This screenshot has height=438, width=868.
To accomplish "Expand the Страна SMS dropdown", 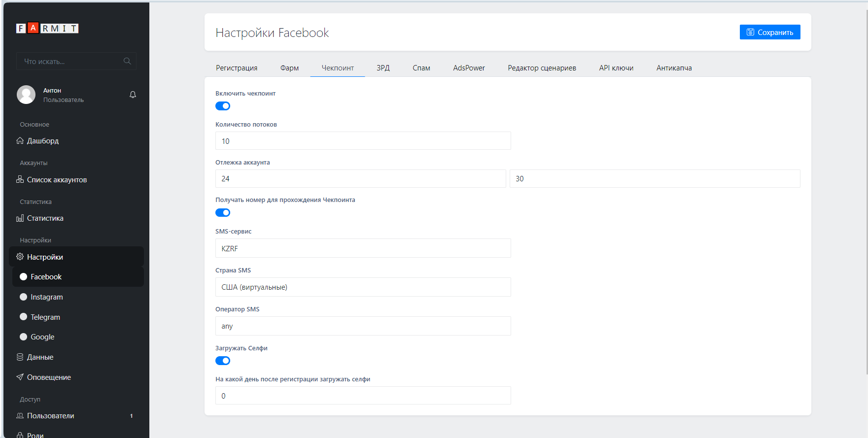I will tap(363, 287).
